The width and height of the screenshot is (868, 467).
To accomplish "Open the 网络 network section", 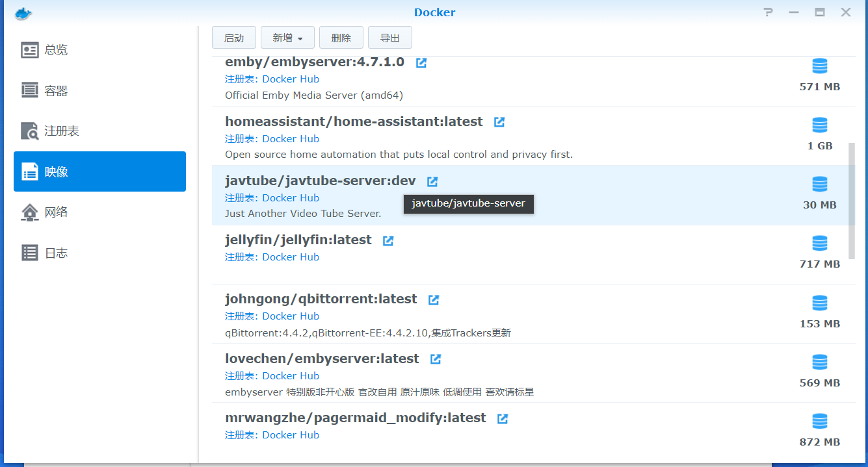I will pyautogui.click(x=99, y=212).
